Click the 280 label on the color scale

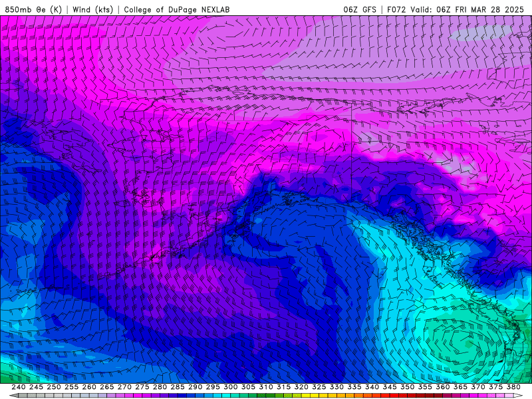(160, 387)
